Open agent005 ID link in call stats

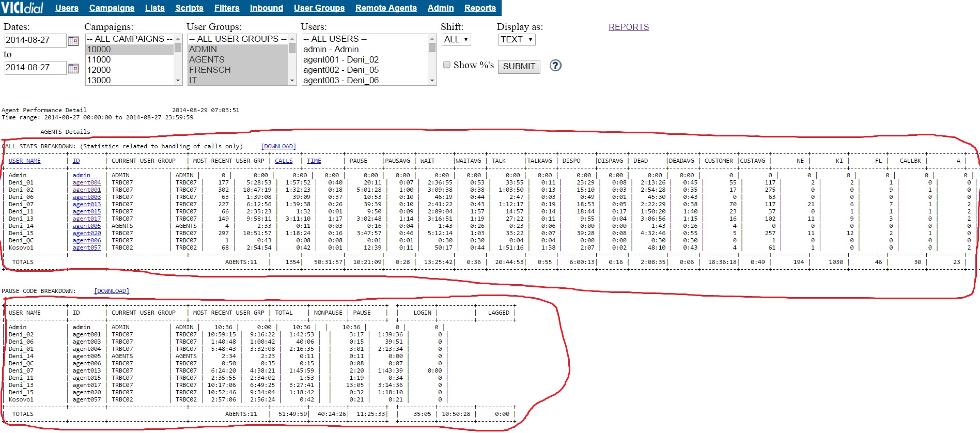point(87,226)
